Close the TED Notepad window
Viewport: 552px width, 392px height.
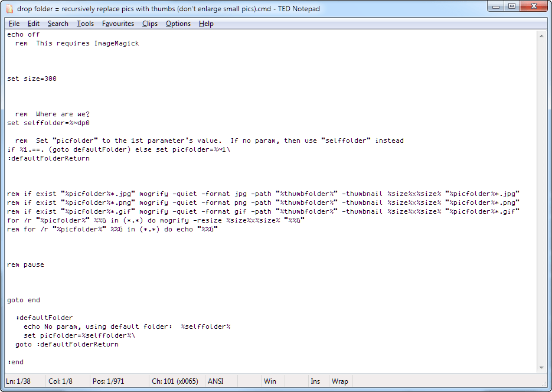532,6
